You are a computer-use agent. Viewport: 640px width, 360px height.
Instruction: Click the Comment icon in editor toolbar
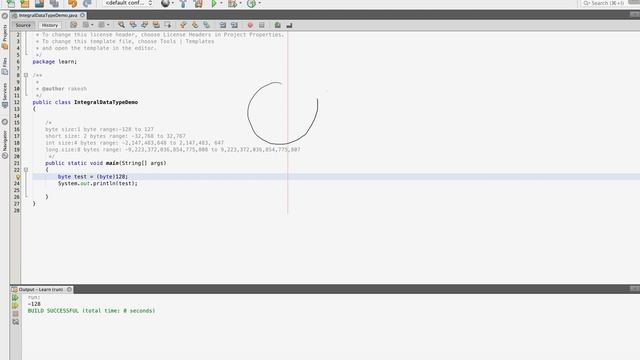[278, 25]
